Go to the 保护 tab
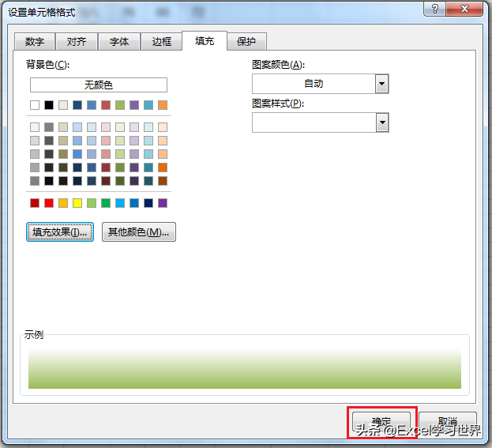The image size is (492, 448). pos(246,41)
